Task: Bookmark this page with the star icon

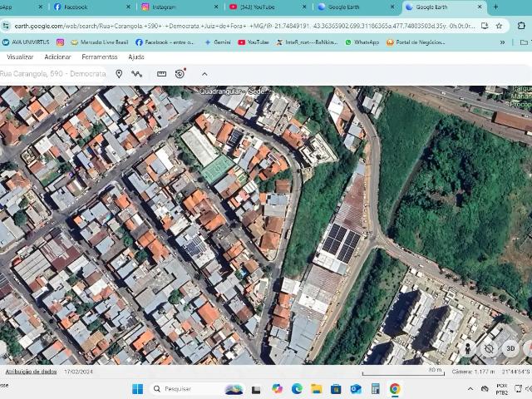Action: click(499, 26)
